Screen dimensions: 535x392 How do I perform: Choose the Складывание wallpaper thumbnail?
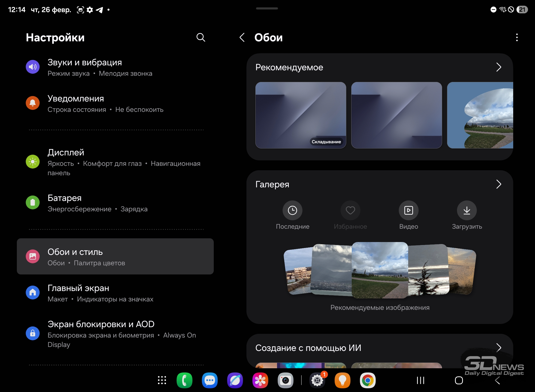pos(300,115)
